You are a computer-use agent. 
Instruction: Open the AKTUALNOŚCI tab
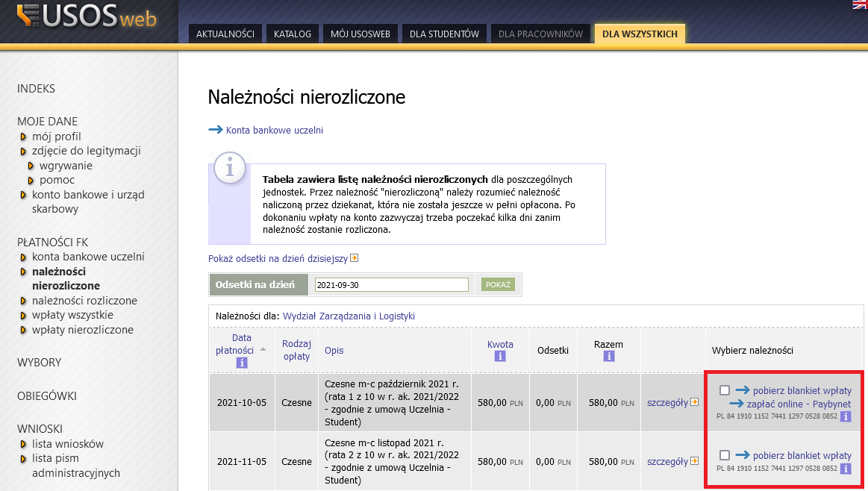click(225, 34)
